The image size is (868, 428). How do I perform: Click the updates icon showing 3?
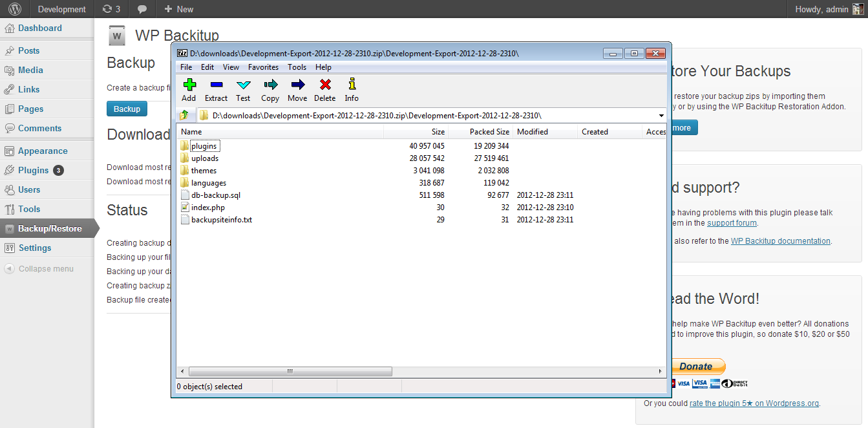point(107,9)
